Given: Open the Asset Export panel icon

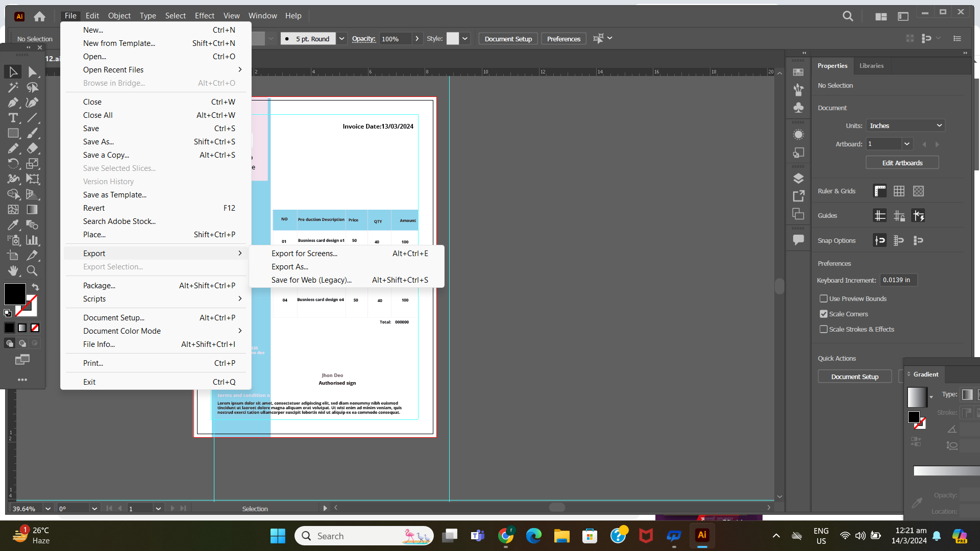Looking at the screenshot, I should coord(798,196).
